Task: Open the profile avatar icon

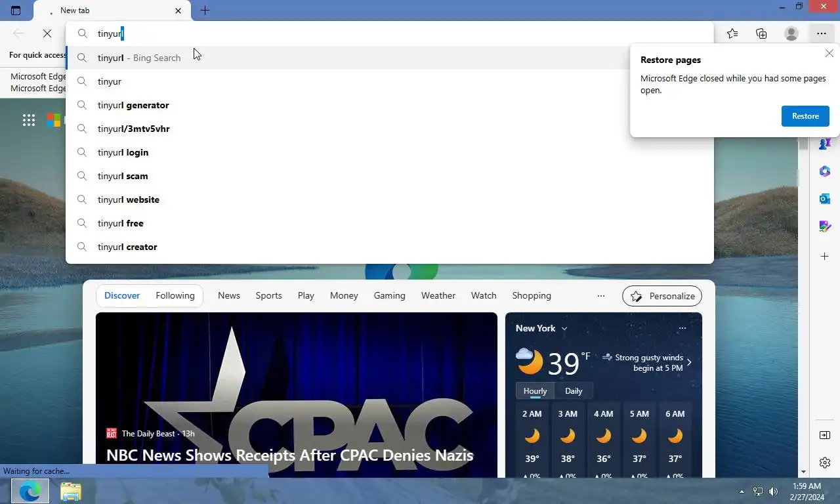Action: click(791, 33)
